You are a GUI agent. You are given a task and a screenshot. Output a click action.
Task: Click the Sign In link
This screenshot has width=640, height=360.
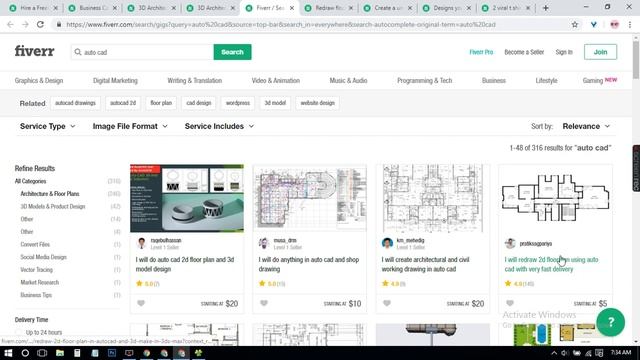pos(564,52)
